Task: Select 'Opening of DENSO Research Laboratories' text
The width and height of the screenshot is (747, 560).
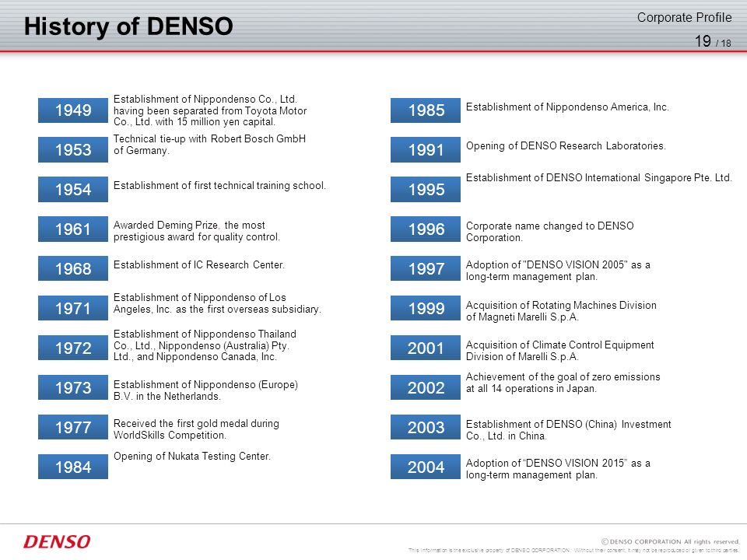Action: [566, 145]
